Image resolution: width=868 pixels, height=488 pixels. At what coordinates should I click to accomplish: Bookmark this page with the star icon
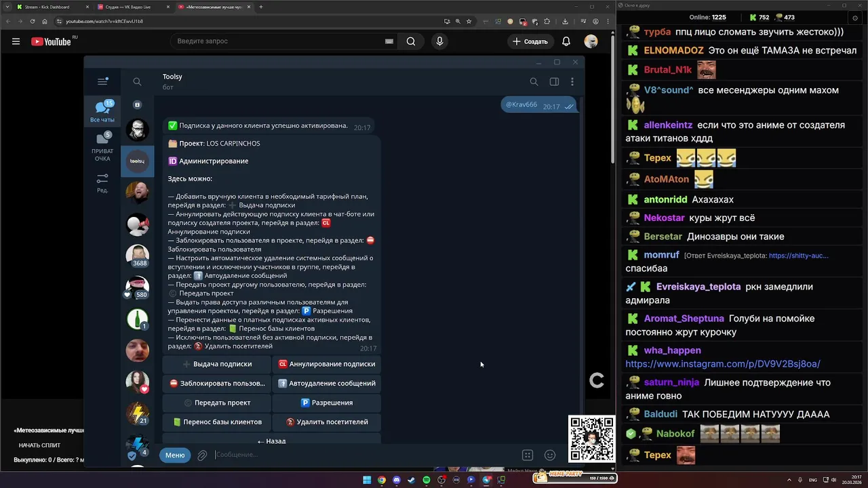[469, 21]
